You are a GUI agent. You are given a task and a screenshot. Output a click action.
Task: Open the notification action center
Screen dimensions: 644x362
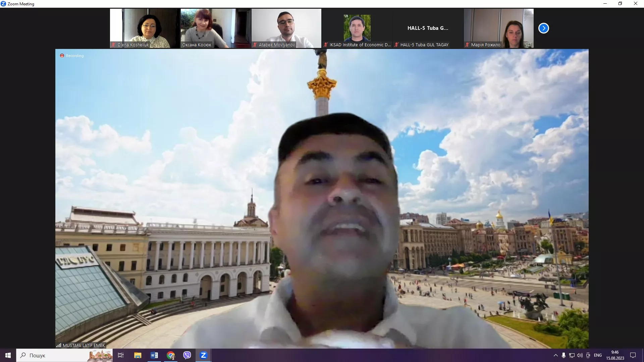pyautogui.click(x=633, y=355)
